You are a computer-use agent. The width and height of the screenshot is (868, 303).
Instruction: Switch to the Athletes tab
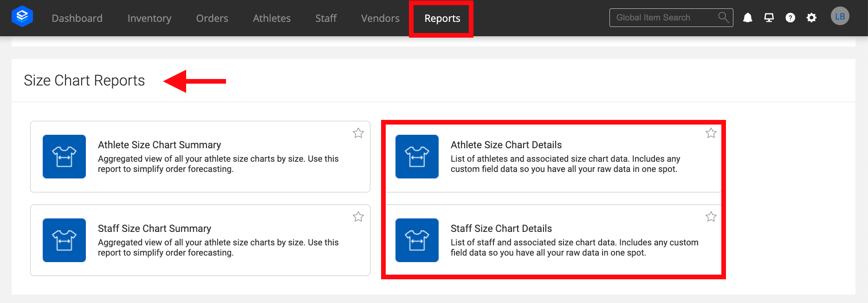pyautogui.click(x=272, y=18)
